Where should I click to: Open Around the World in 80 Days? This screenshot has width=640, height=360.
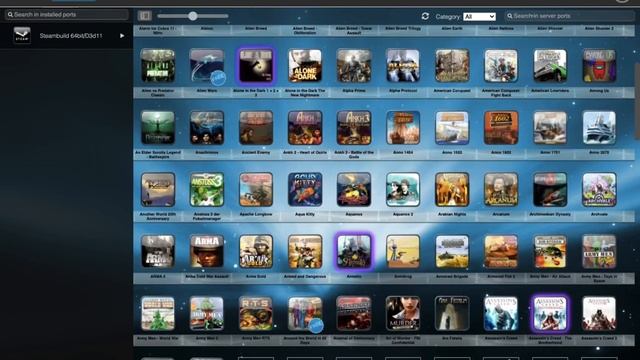(x=305, y=313)
